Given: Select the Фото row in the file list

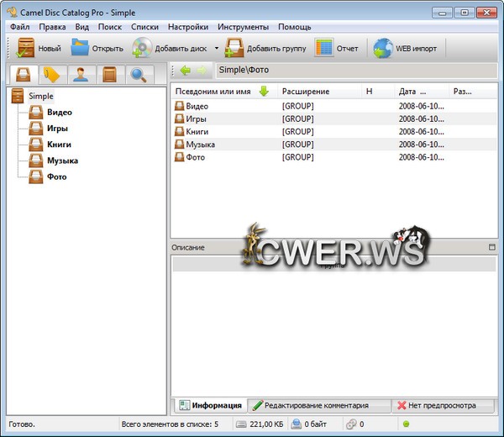Looking at the screenshot, I should coord(333,157).
